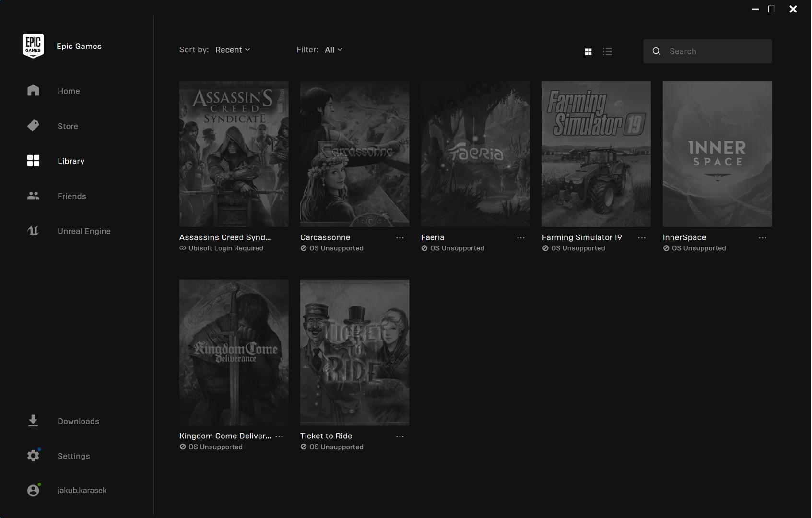This screenshot has height=518, width=812.
Task: Open Faeria cover art
Action: click(476, 153)
